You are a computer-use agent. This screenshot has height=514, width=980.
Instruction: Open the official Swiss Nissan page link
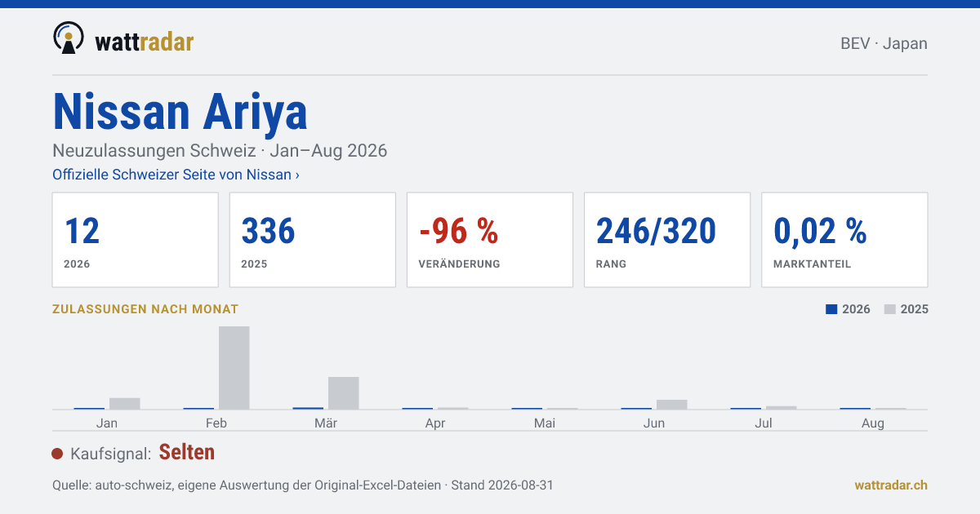(x=176, y=175)
